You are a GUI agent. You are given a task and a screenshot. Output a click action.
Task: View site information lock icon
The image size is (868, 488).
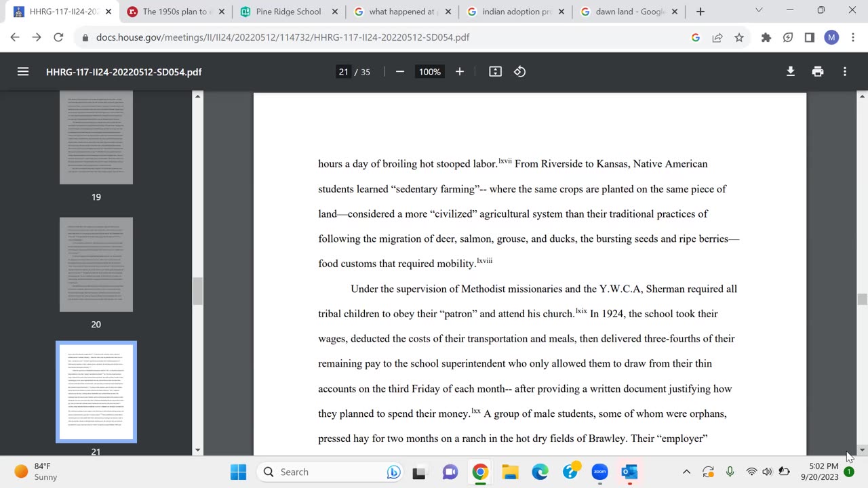point(85,38)
